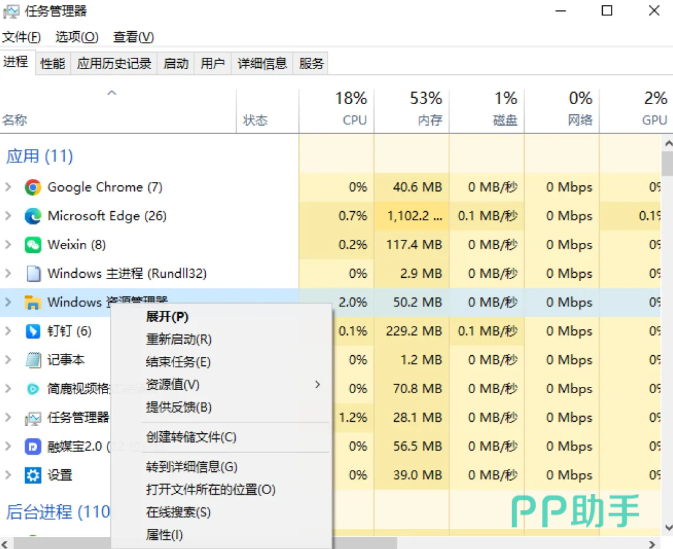Sort by the 状态 column header
Viewport: 673px width, 549px height.
[267, 110]
